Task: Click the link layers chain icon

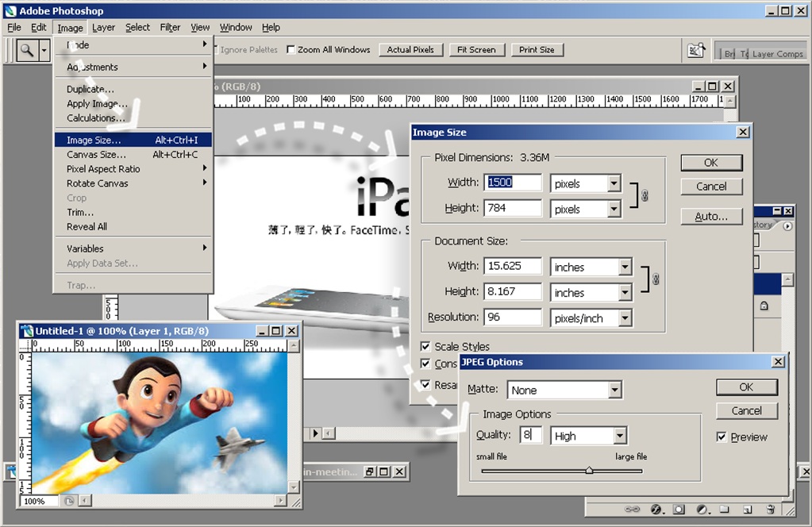Action: click(632, 510)
